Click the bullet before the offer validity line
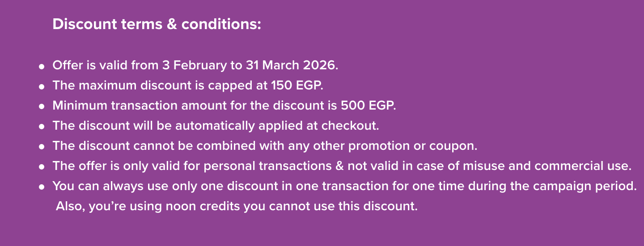Screen dimensions: 644x246 [x=42, y=66]
